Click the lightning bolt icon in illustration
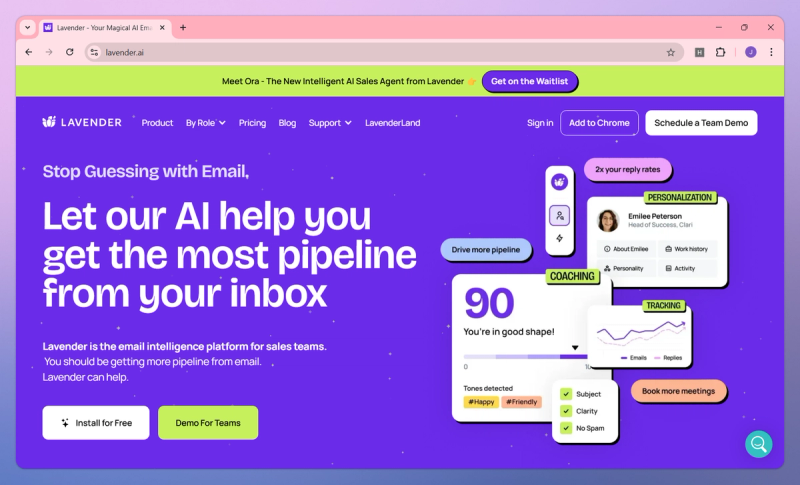Viewport: 800px width, 485px height. [560, 238]
